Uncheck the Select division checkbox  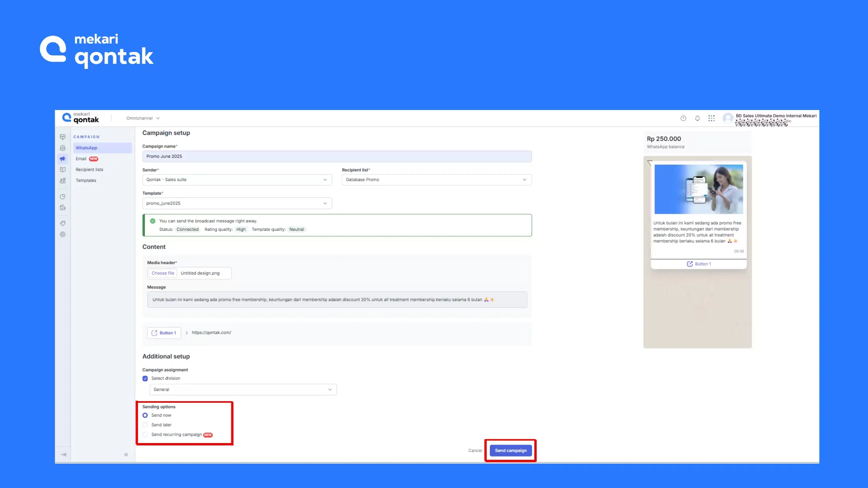[x=145, y=378]
